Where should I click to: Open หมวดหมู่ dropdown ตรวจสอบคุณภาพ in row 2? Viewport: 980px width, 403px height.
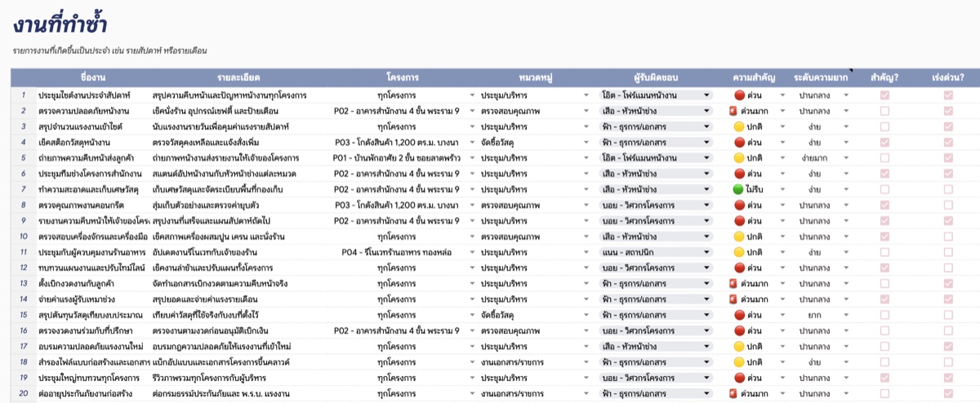[586, 111]
